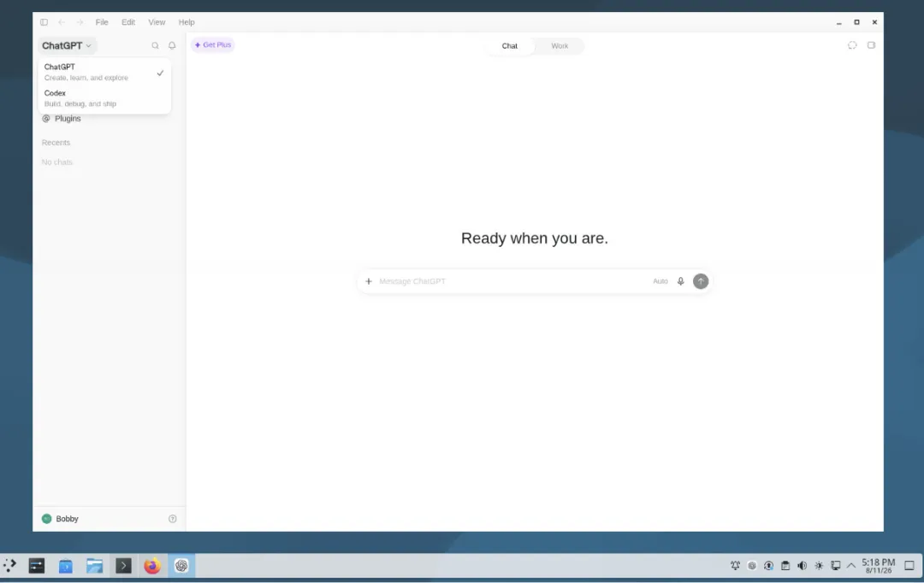Go forward with the right arrow
Image resolution: width=924 pixels, height=583 pixels.
80,22
